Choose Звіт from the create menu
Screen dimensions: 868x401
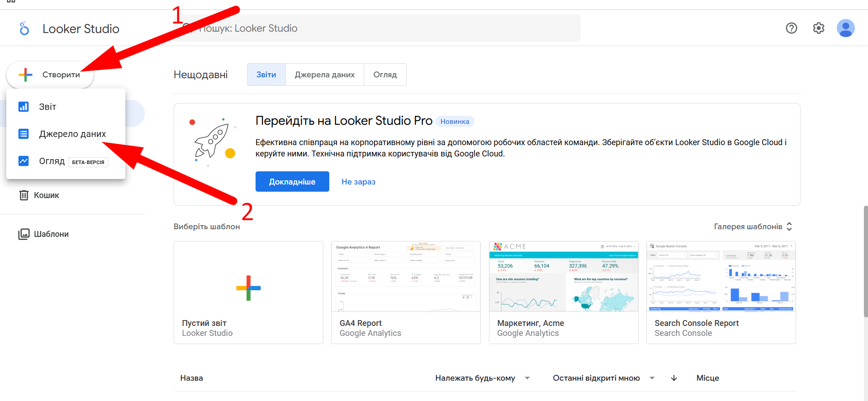coord(66,107)
